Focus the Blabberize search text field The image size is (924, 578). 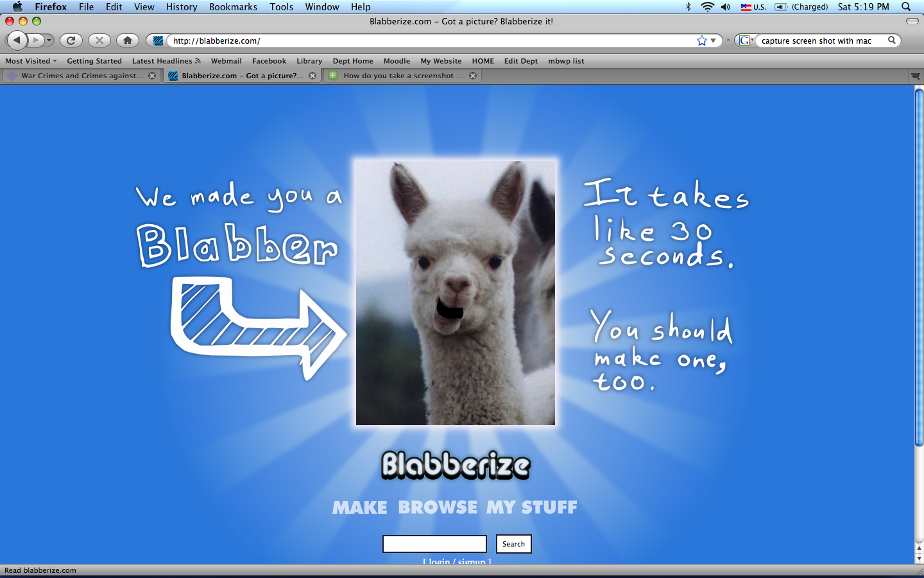[x=434, y=544]
